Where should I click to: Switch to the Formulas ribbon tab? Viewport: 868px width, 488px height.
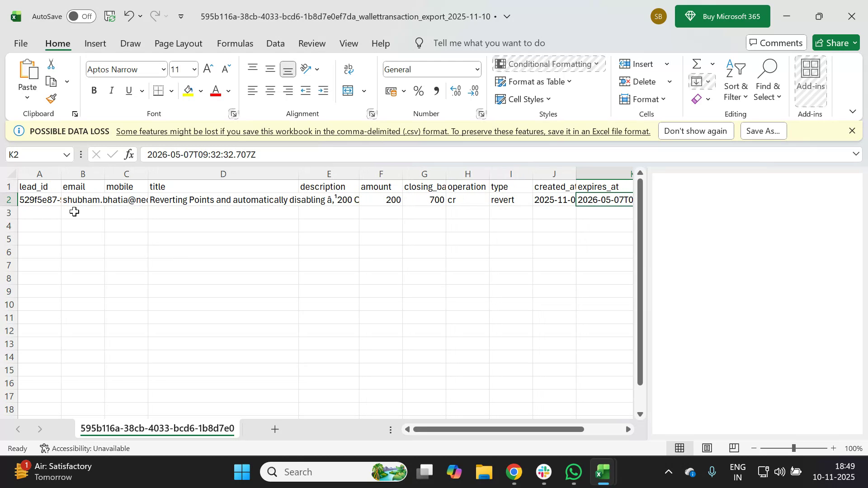tap(235, 43)
